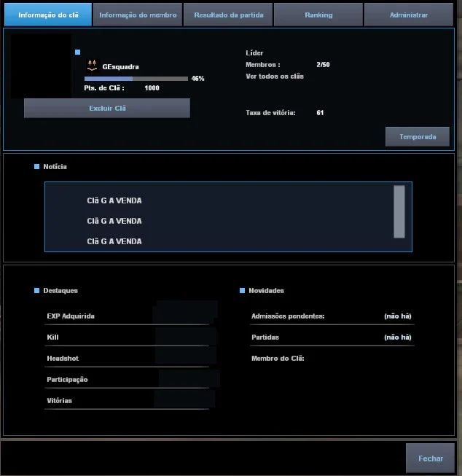Close the window with Fechar button
This screenshot has height=476, width=462.
[431, 459]
